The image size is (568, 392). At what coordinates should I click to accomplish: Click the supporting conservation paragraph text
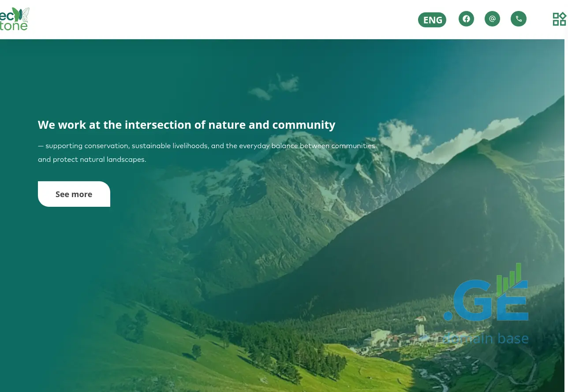click(206, 153)
